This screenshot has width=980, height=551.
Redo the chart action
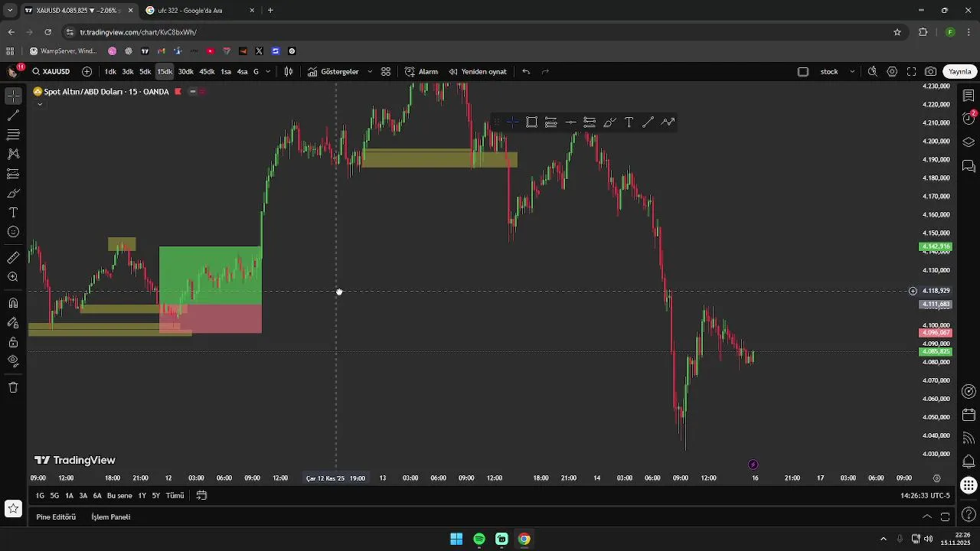(545, 71)
